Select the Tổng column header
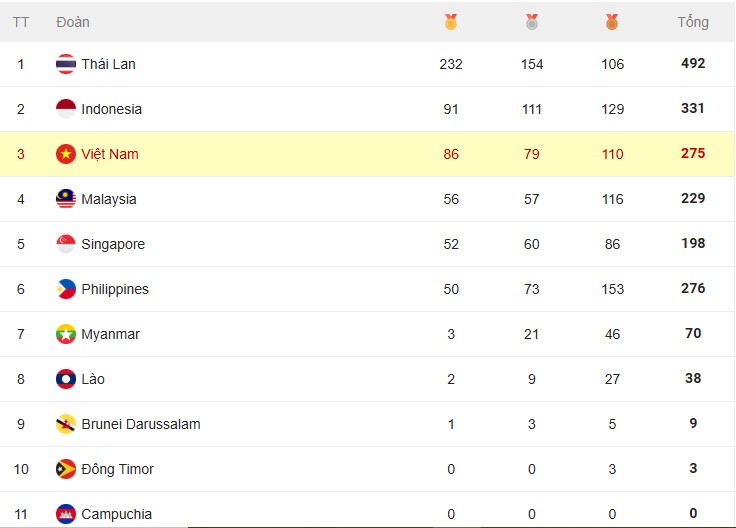 pos(693,22)
